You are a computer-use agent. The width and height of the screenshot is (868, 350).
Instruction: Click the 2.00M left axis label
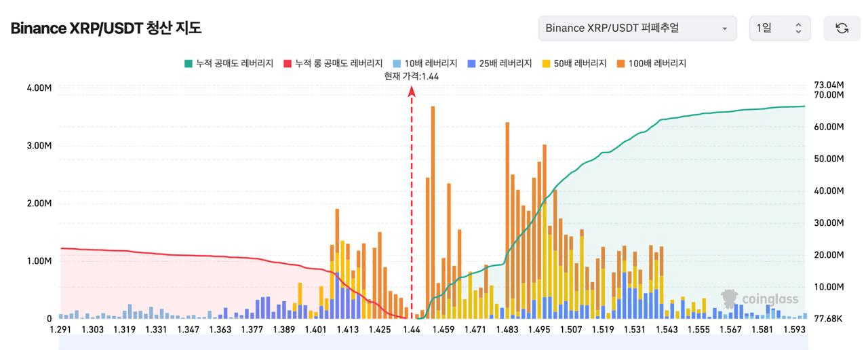[x=39, y=203]
